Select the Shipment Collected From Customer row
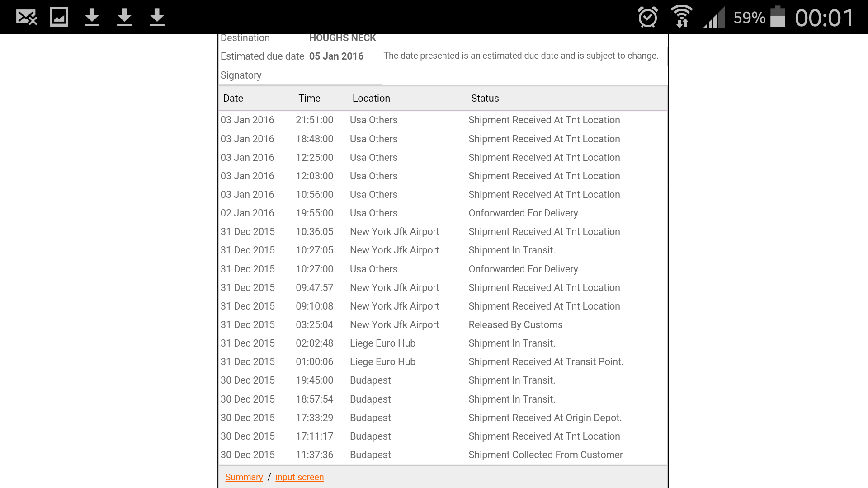This screenshot has height=488, width=868. [x=443, y=455]
